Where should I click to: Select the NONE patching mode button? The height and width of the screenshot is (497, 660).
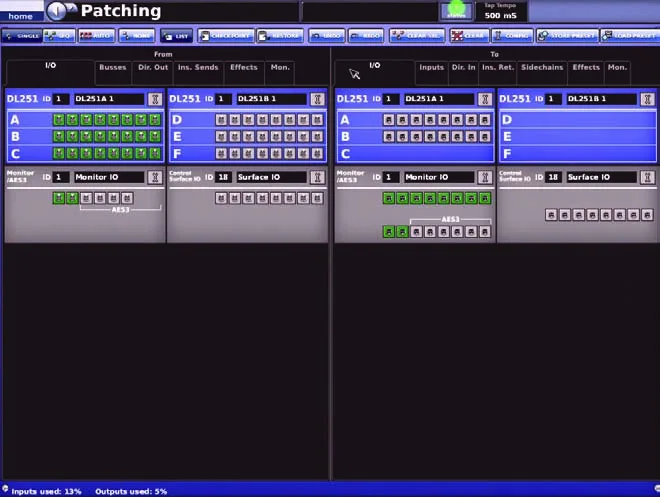click(x=137, y=36)
